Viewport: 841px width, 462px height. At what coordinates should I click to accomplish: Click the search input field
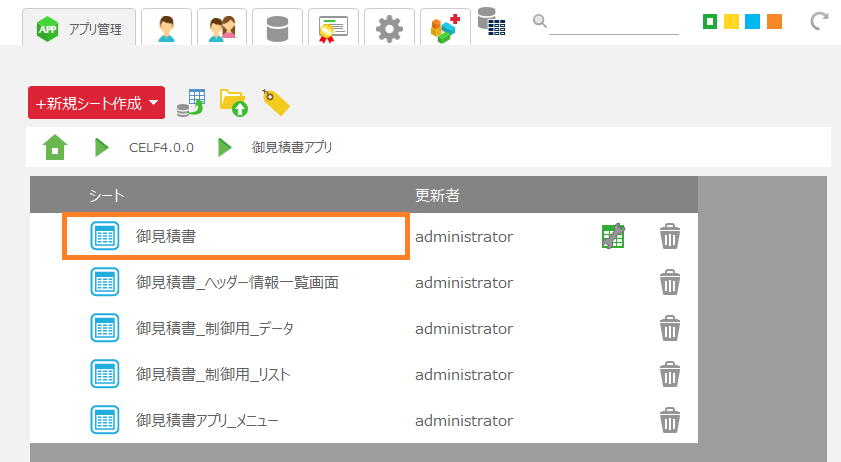(x=613, y=22)
